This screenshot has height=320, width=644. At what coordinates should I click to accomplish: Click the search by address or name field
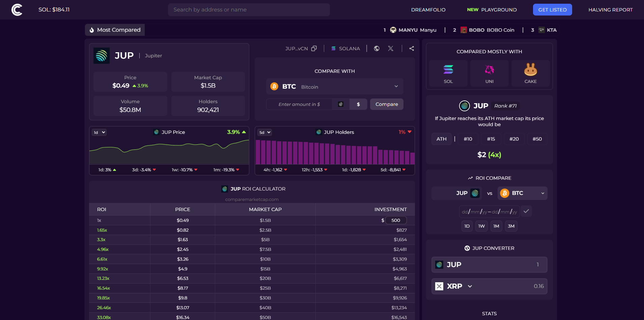[x=249, y=9]
